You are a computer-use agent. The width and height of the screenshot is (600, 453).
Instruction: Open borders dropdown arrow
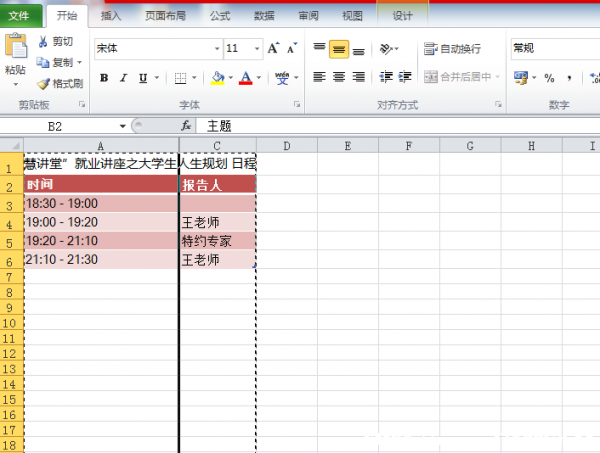point(194,78)
